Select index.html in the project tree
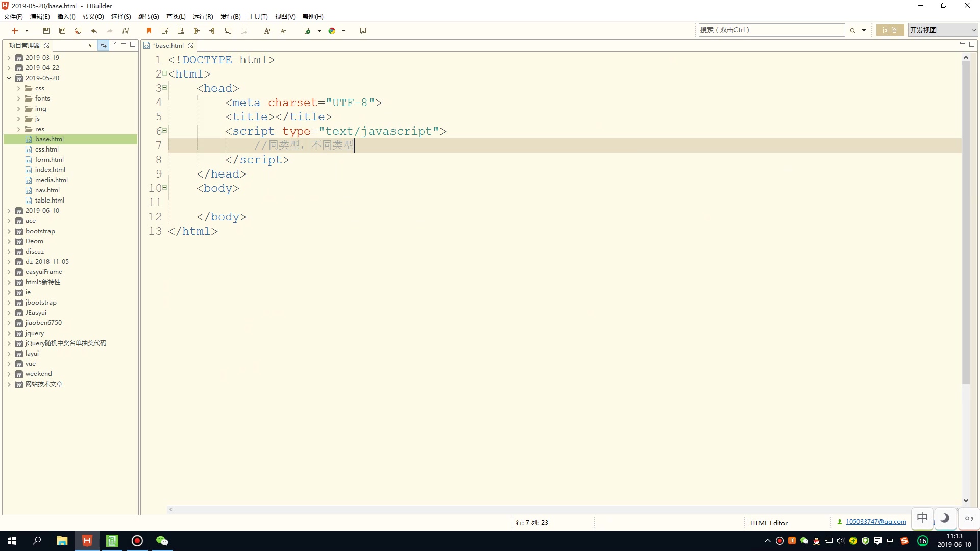 [x=50, y=170]
